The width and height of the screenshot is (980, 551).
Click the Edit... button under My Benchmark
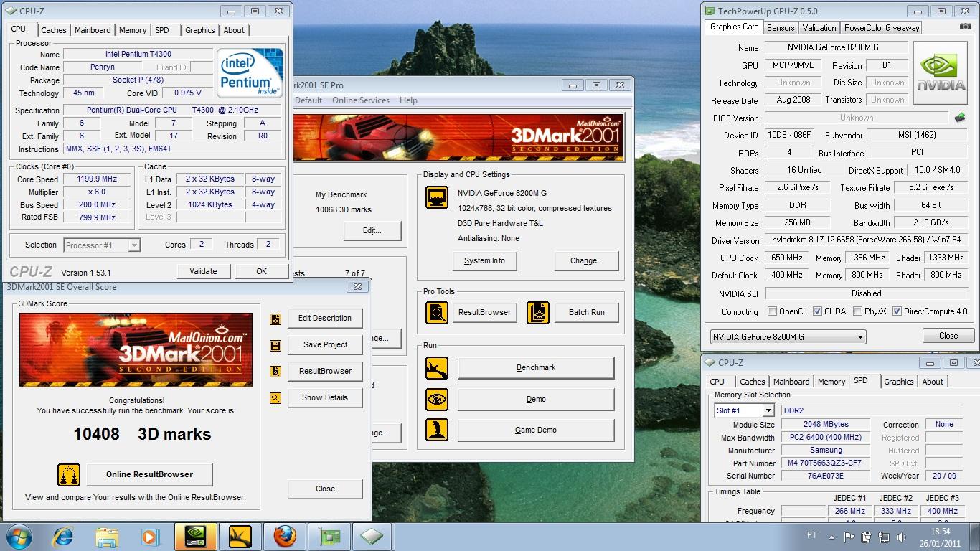(x=372, y=230)
